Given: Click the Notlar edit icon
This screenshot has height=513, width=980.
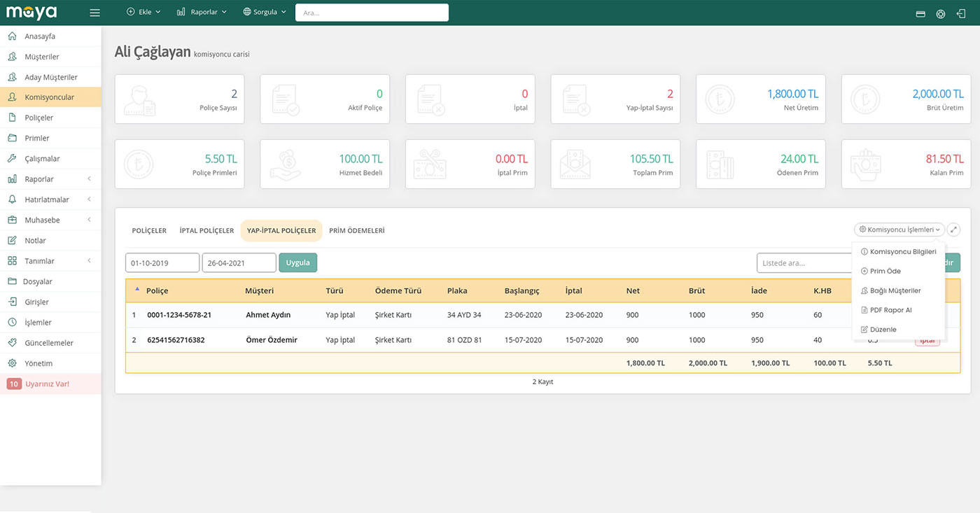Looking at the screenshot, I should coord(12,241).
